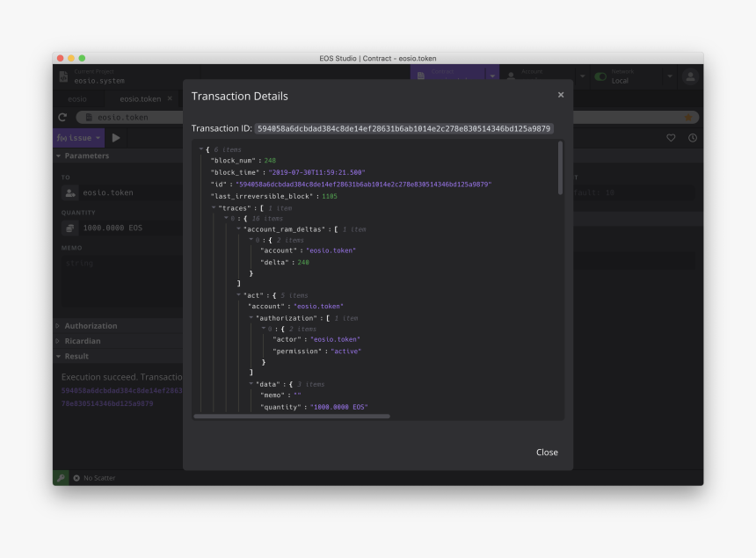Click the transaction hash link in Result
The height and width of the screenshot is (558, 756).
click(121, 390)
